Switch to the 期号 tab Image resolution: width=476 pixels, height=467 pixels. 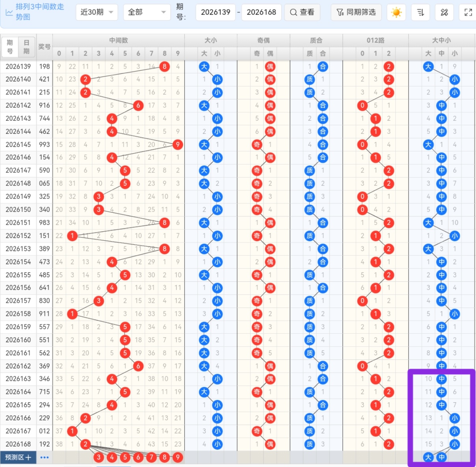10,47
